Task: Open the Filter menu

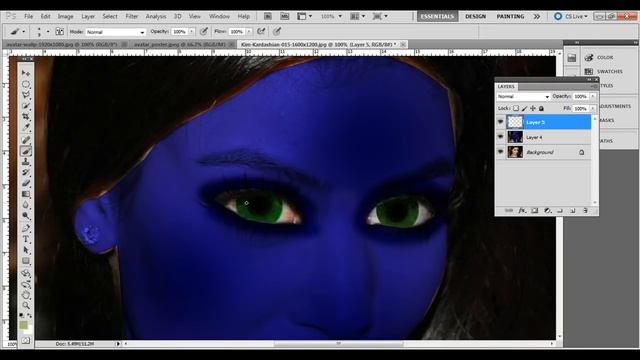Action: 131,16
